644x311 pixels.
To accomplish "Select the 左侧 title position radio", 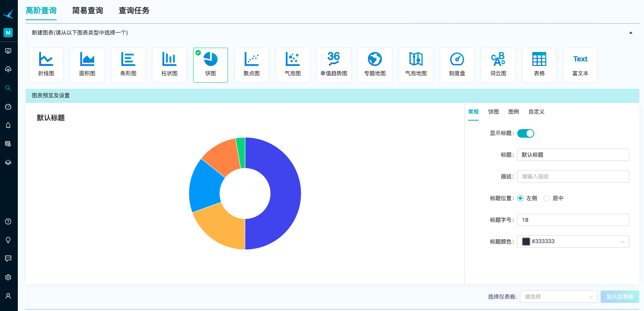I will (x=520, y=198).
